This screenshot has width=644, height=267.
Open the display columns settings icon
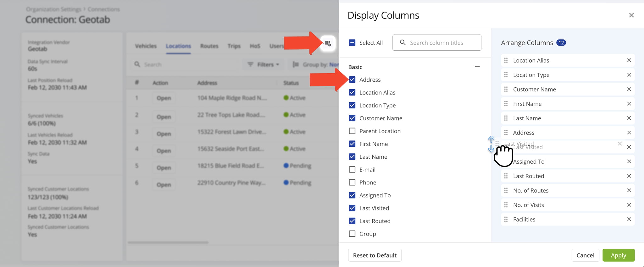328,43
